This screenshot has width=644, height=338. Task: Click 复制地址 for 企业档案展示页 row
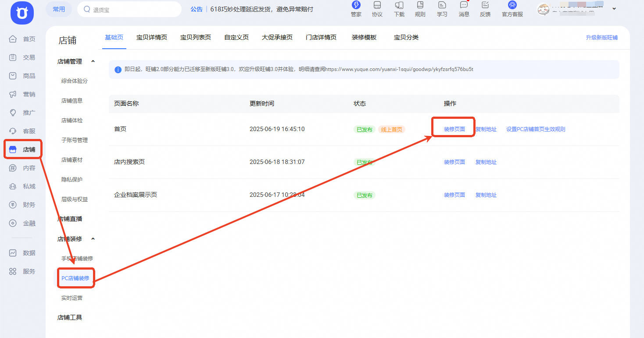(486, 195)
